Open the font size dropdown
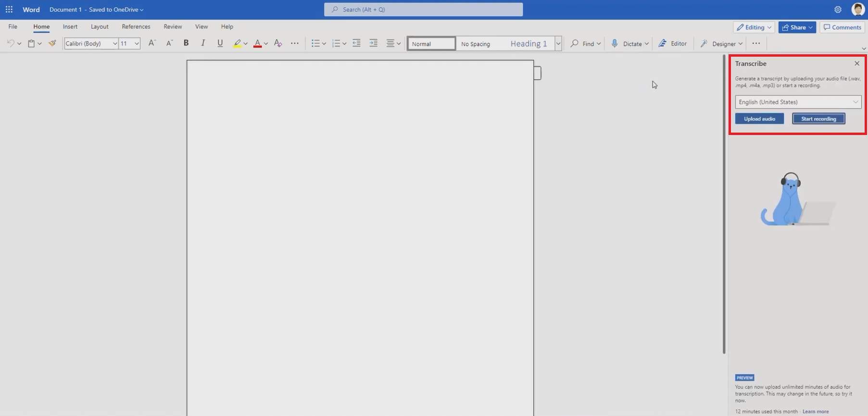Screen dimensions: 868x416 tap(137, 43)
